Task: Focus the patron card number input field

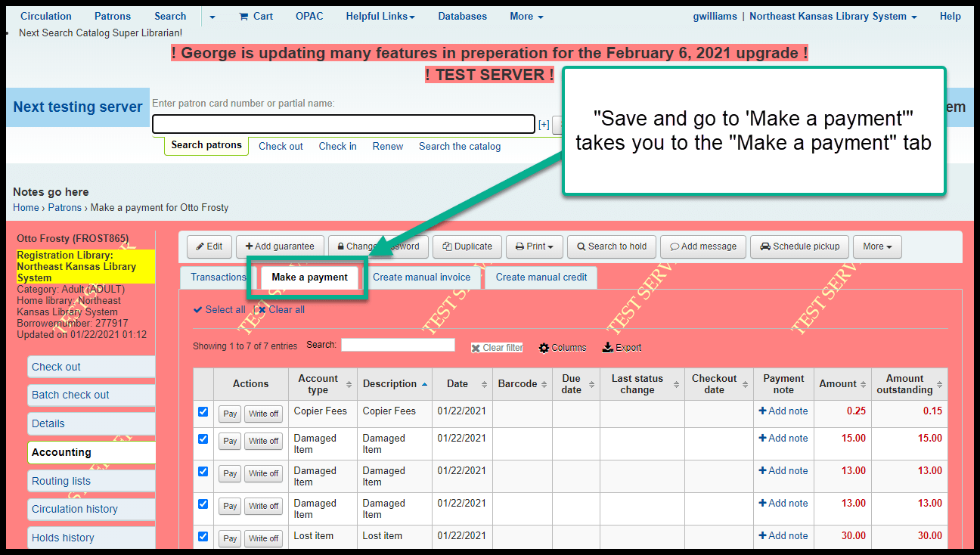Action: (x=344, y=124)
